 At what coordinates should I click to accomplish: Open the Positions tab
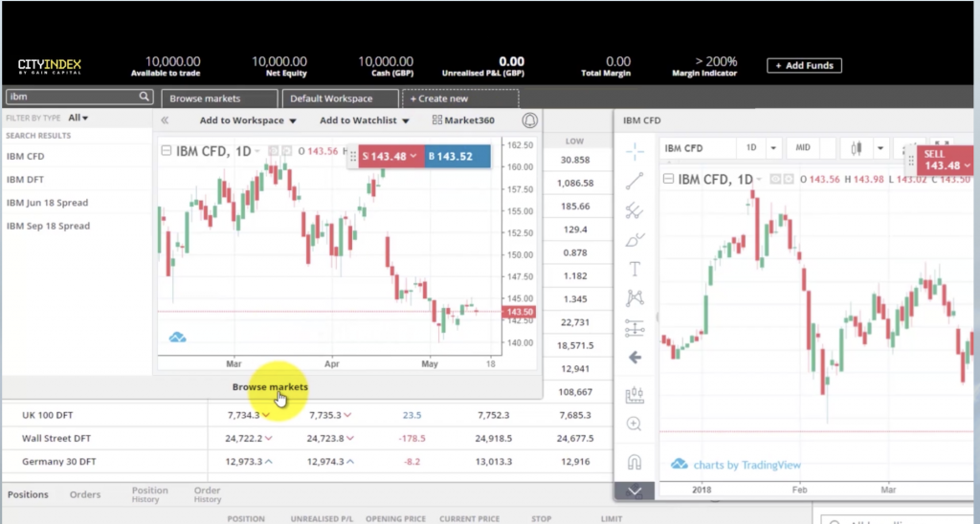pos(28,494)
